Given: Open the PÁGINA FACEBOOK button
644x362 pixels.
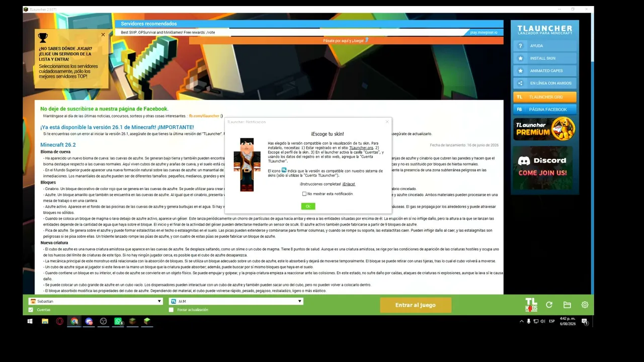Looking at the screenshot, I should point(545,109).
